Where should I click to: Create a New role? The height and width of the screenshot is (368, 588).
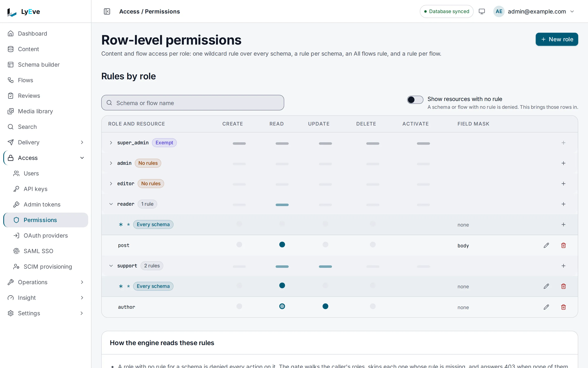[557, 39]
